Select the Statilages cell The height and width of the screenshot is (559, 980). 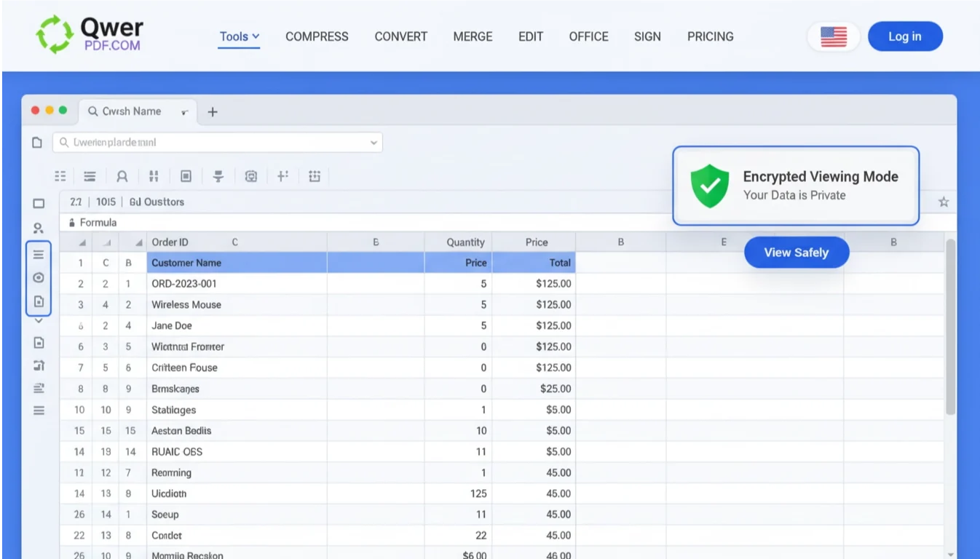(x=237, y=410)
